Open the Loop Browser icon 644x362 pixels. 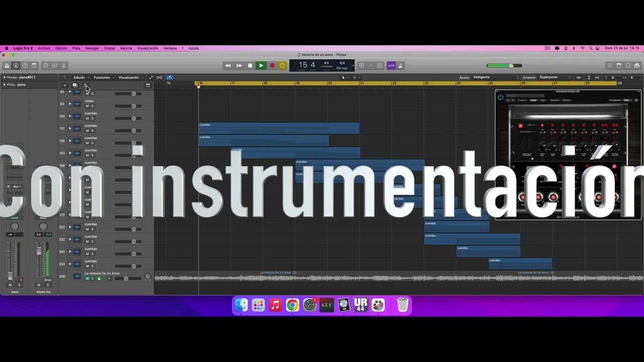pos(628,65)
